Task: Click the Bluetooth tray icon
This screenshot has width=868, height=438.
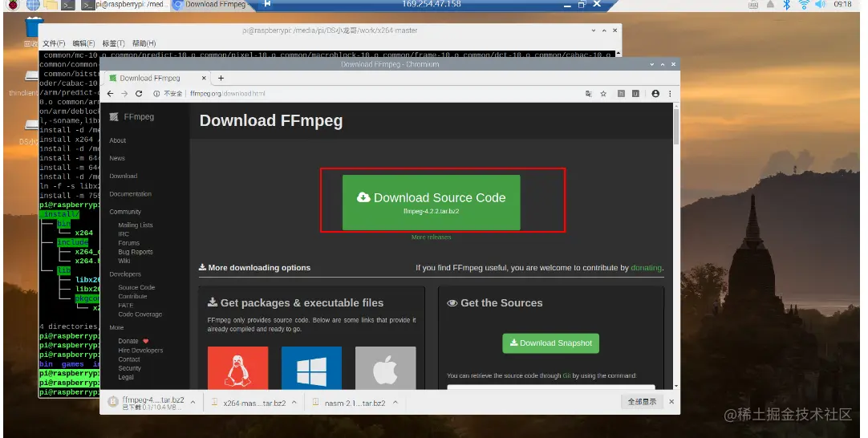Action: 786,5
